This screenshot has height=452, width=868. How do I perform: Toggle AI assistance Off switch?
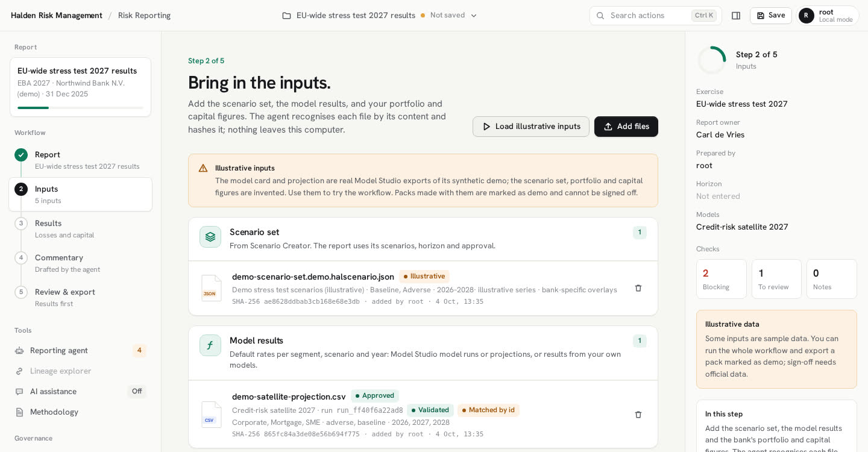pyautogui.click(x=137, y=391)
